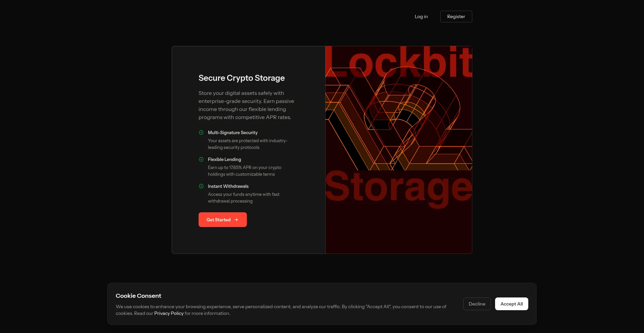The height and width of the screenshot is (333, 644).
Task: Select the Multi-Signature Security feature title
Action: pos(233,132)
